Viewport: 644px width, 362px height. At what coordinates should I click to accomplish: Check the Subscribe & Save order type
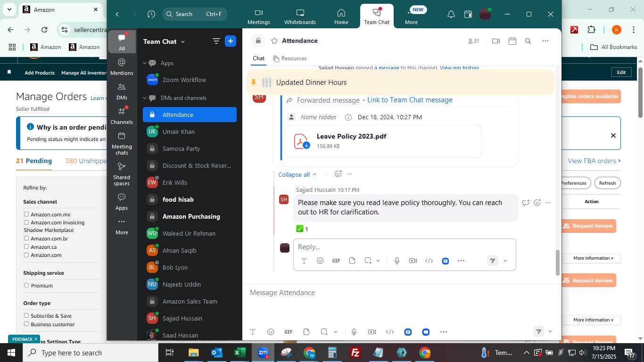coord(26,315)
